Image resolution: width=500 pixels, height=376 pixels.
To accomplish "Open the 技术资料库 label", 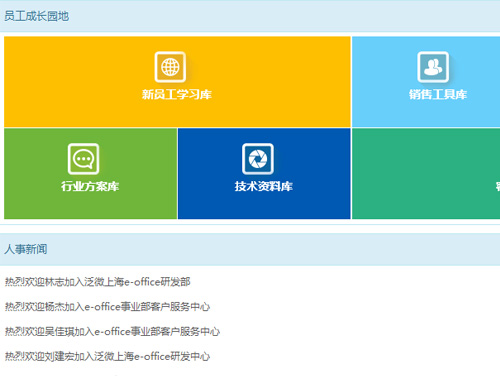I will (x=263, y=186).
